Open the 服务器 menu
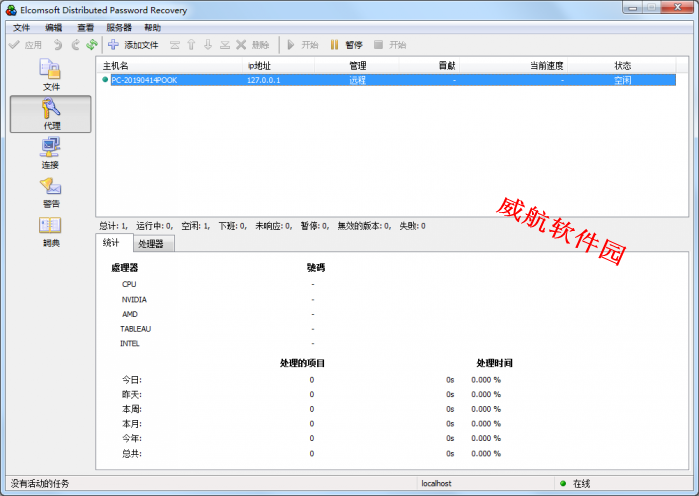 tap(119, 28)
